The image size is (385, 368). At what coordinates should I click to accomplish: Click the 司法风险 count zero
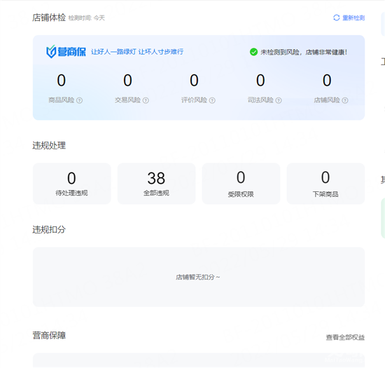pyautogui.click(x=260, y=80)
